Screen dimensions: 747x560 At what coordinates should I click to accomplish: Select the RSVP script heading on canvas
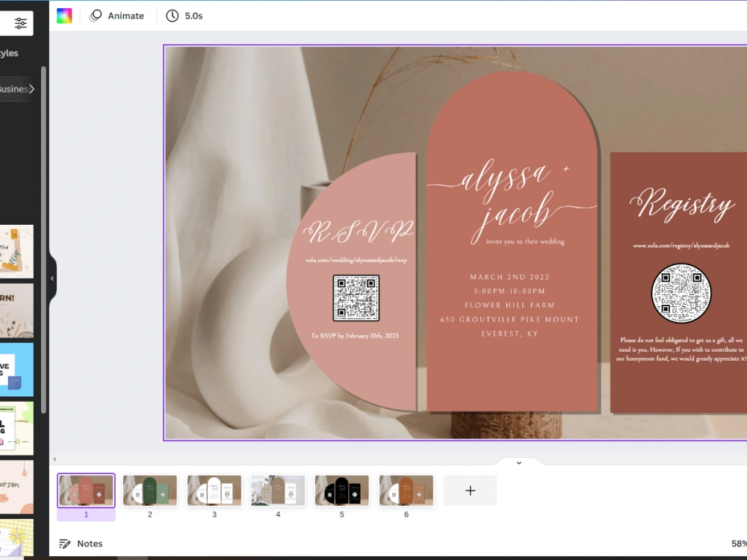pos(359,233)
